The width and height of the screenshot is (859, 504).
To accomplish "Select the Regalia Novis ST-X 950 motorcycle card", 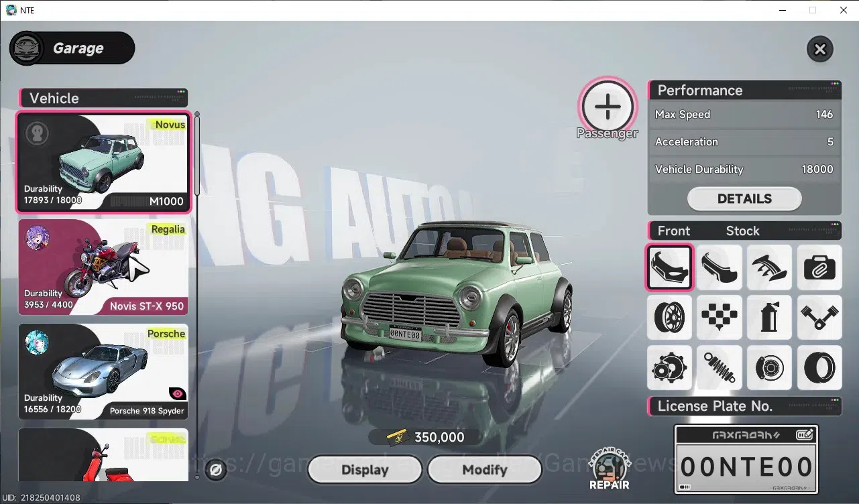I will [103, 267].
